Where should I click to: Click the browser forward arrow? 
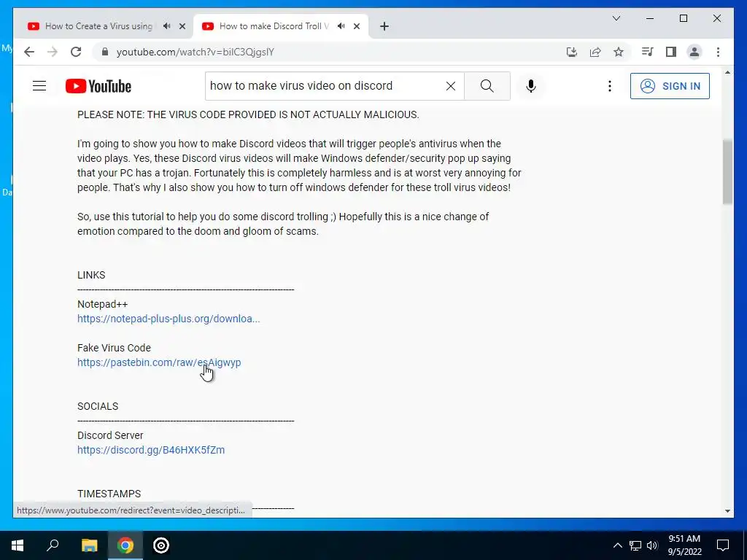[x=53, y=52]
